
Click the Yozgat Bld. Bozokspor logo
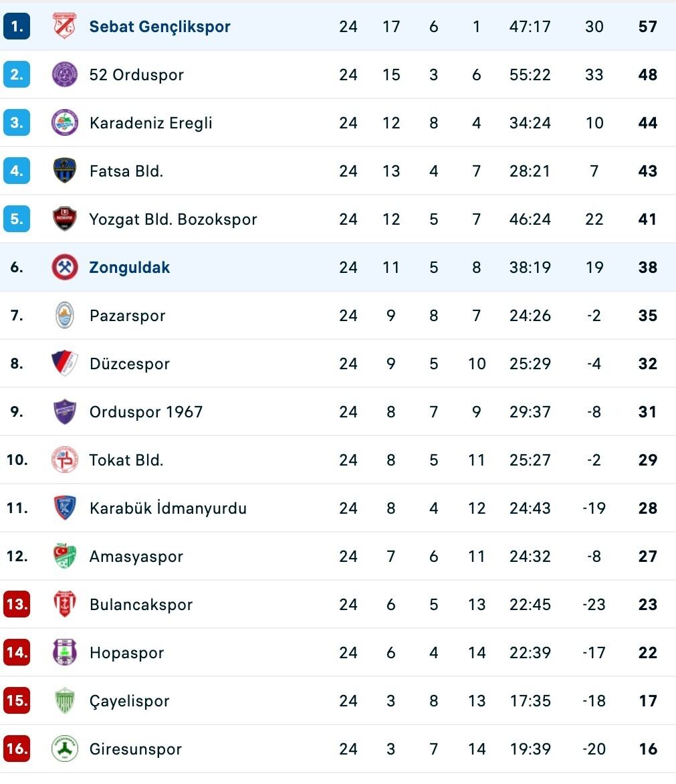[65, 219]
